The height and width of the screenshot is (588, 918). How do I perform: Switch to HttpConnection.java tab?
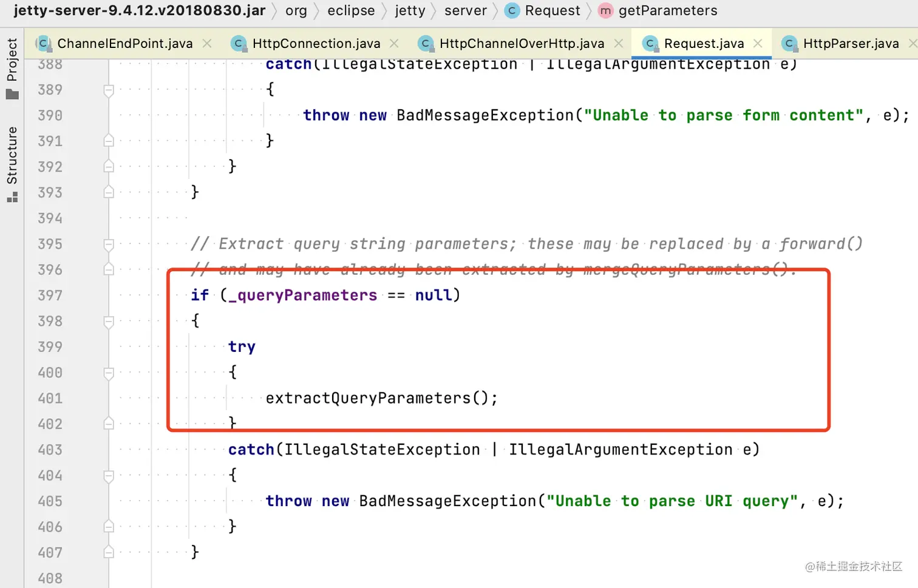316,43
